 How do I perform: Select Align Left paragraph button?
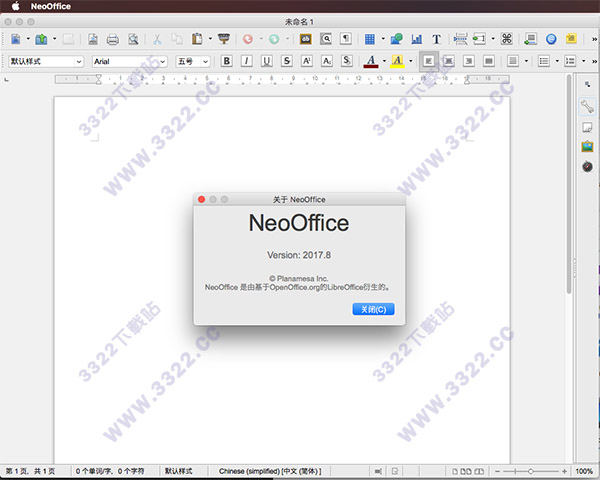coord(429,61)
